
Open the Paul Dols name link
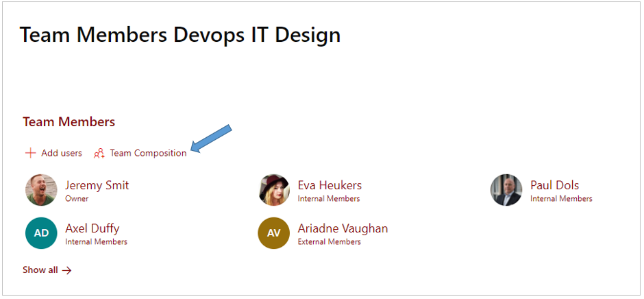coord(554,185)
